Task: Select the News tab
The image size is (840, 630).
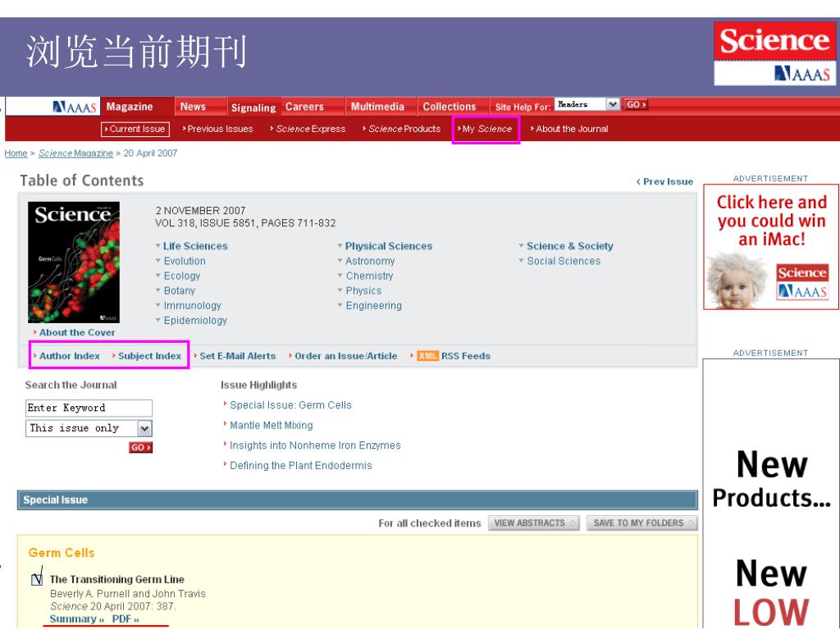Action: click(200, 107)
